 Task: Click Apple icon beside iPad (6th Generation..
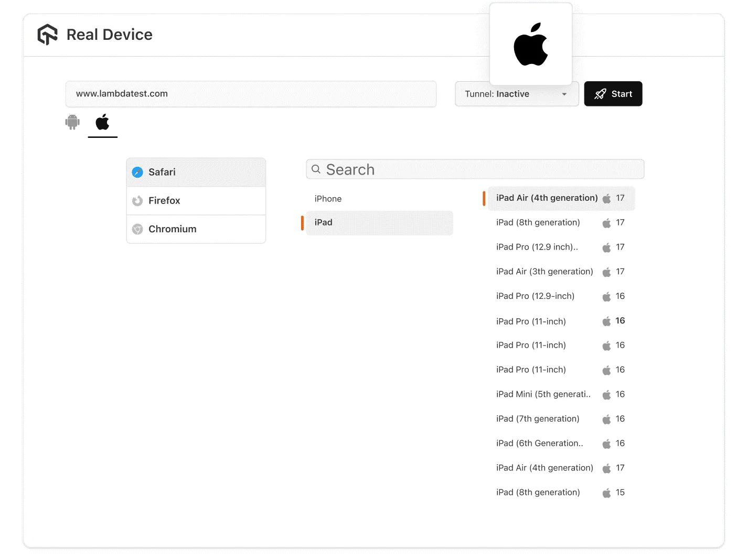pos(606,444)
